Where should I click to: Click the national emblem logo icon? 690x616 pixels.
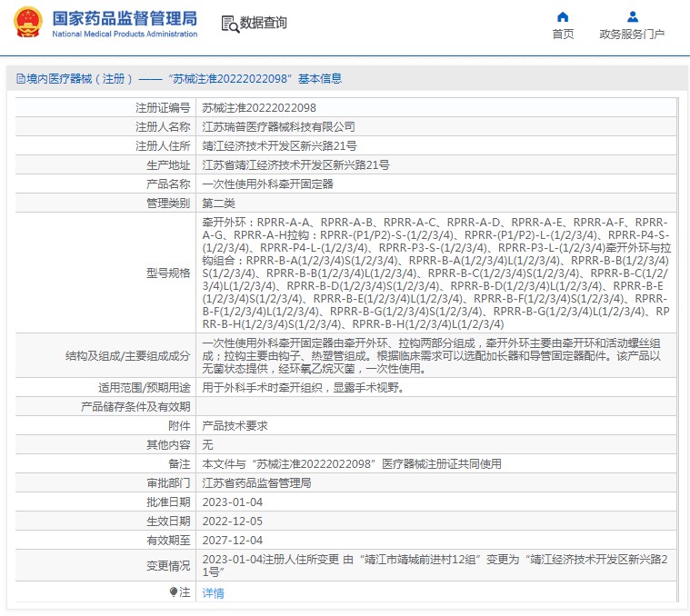(28, 22)
